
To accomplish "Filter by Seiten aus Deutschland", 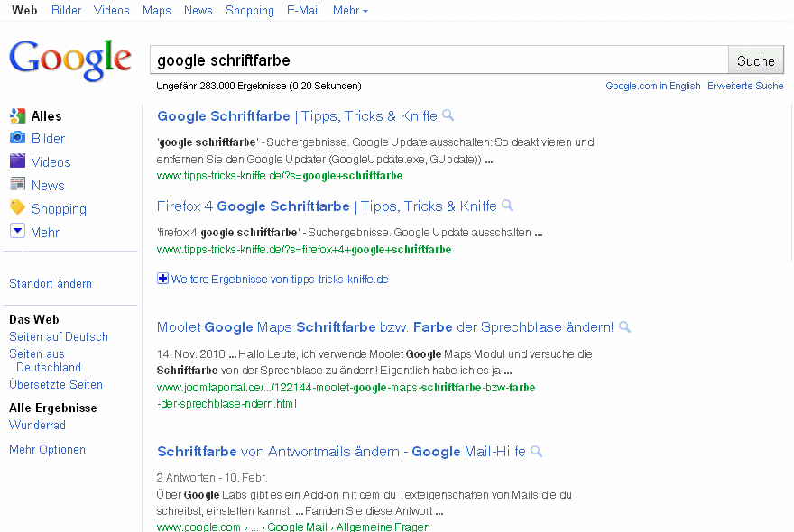I will (45, 361).
